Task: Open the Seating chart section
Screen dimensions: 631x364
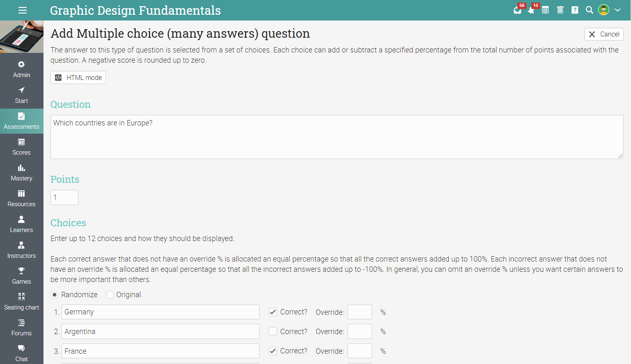Action: 21,302
